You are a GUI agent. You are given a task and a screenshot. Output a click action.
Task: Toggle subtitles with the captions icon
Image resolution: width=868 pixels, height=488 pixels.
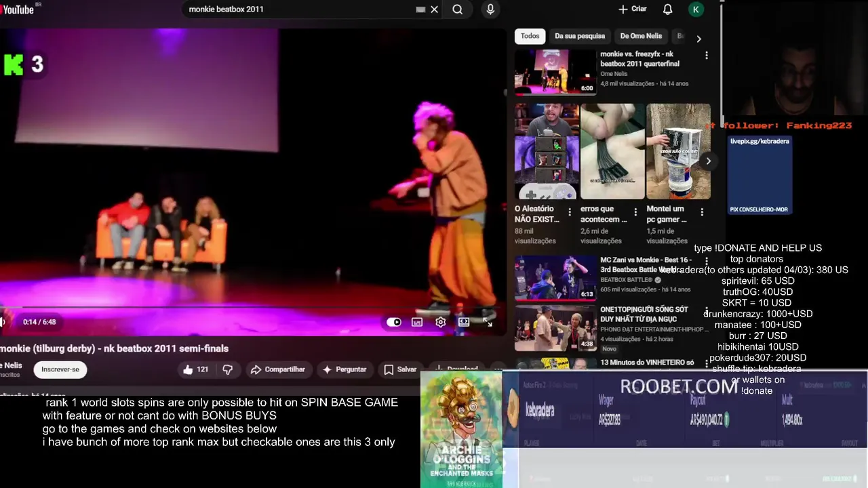417,322
